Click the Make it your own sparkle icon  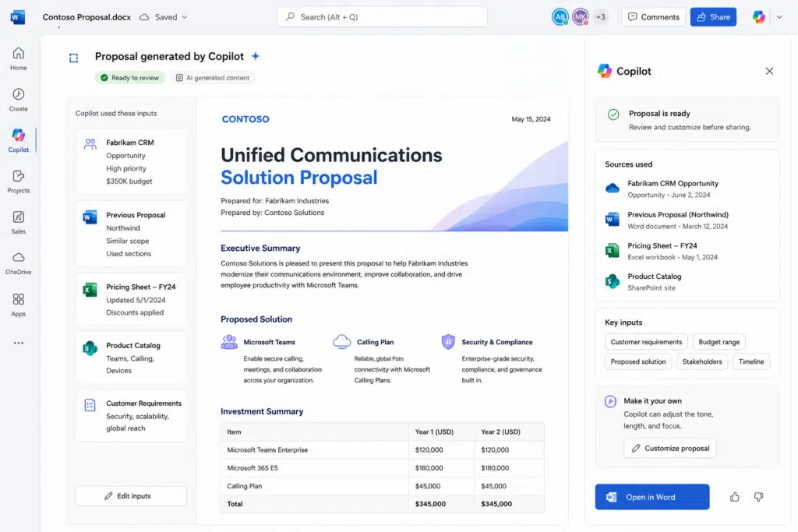[x=610, y=401]
